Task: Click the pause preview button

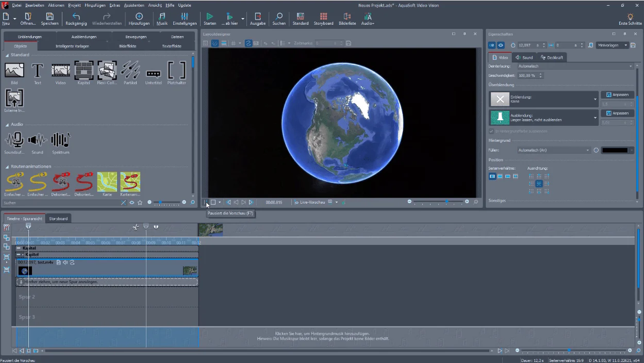Action: [x=205, y=202]
